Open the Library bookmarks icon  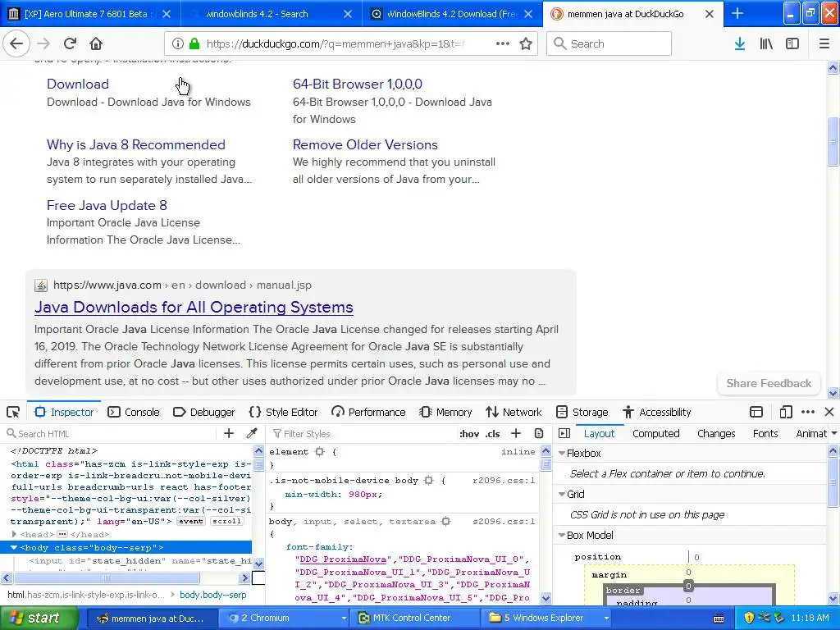pos(766,44)
